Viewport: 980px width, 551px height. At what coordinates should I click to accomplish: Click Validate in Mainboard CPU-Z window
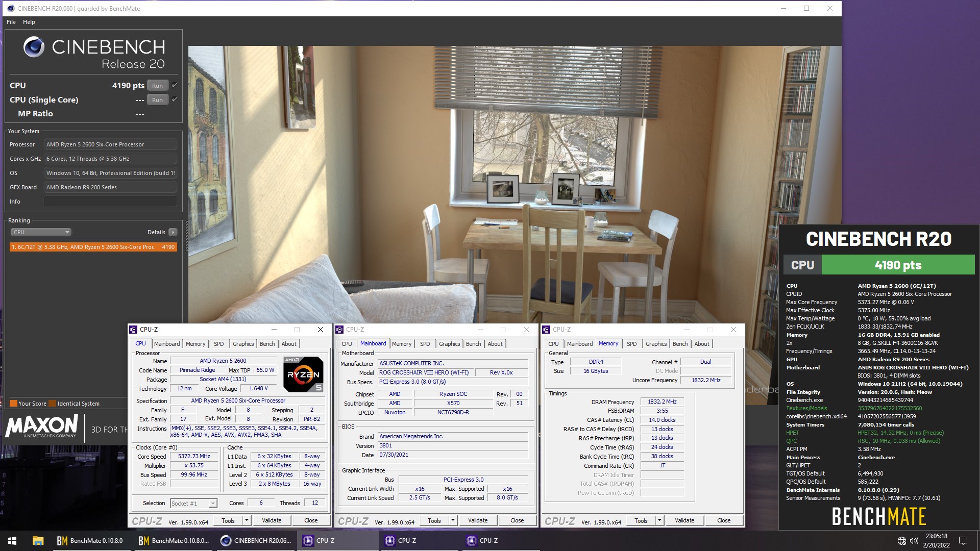point(478,520)
